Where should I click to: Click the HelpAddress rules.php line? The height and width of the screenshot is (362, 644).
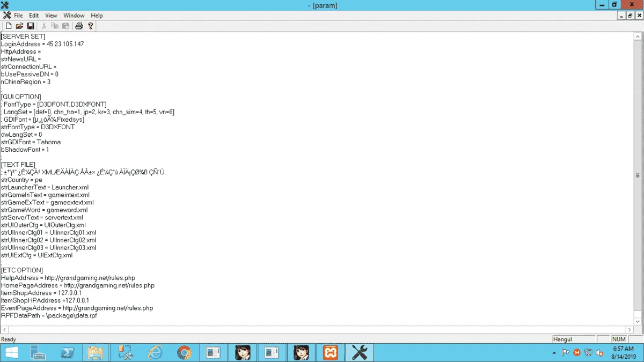(x=68, y=278)
